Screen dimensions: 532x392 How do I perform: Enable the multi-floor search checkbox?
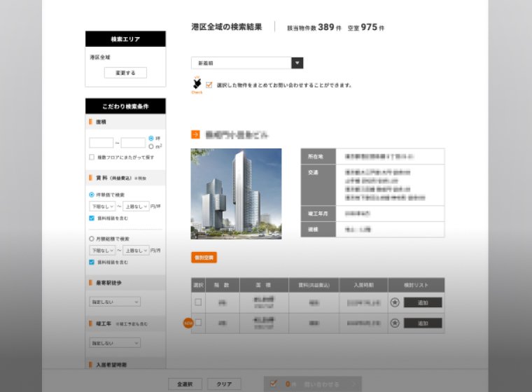click(92, 157)
